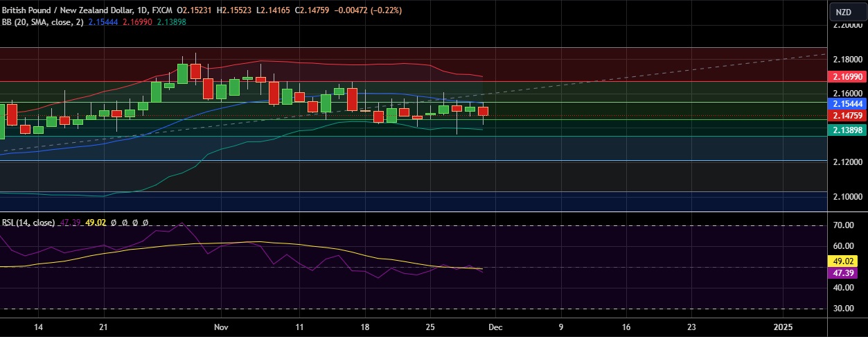Screen dimensions: 868x337
Task: Click the red 2.14759 last price tag
Action: (x=848, y=115)
